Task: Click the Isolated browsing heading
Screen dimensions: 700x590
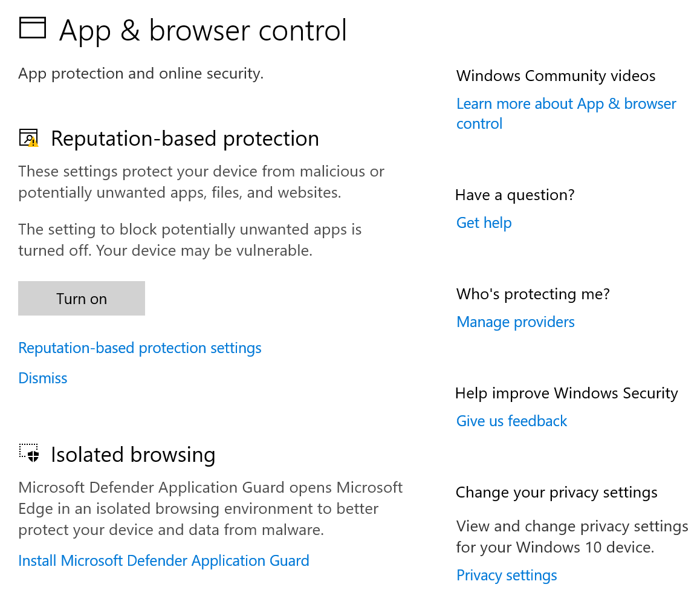Action: 133,455
